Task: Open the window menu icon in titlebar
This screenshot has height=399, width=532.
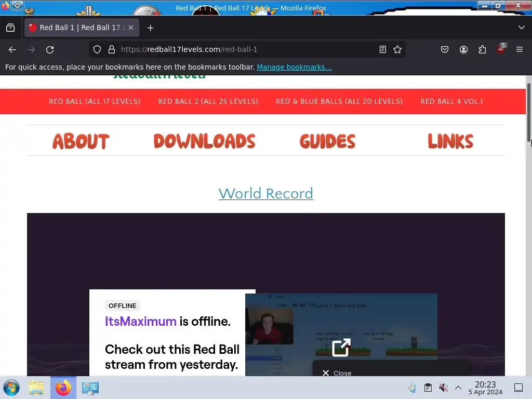Action: tap(5, 5)
